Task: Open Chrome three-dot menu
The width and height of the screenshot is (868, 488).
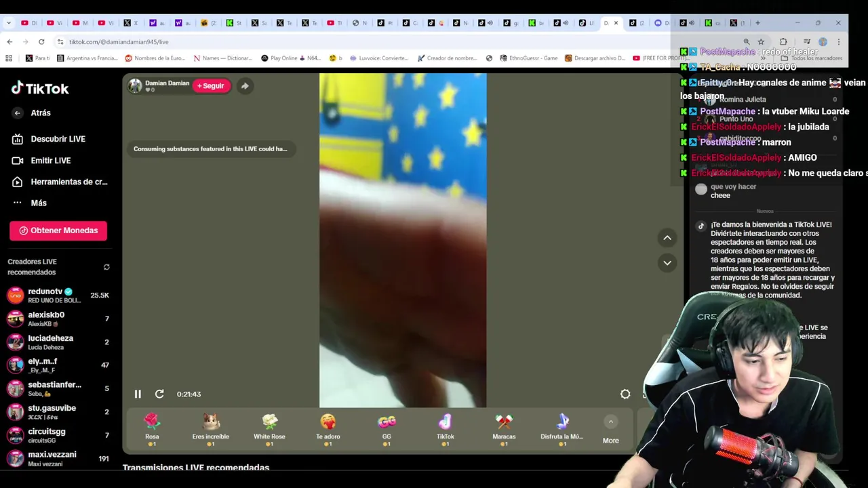Action: [839, 42]
